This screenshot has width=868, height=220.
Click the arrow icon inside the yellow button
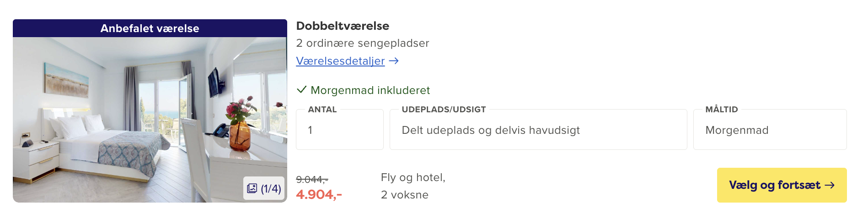830,185
